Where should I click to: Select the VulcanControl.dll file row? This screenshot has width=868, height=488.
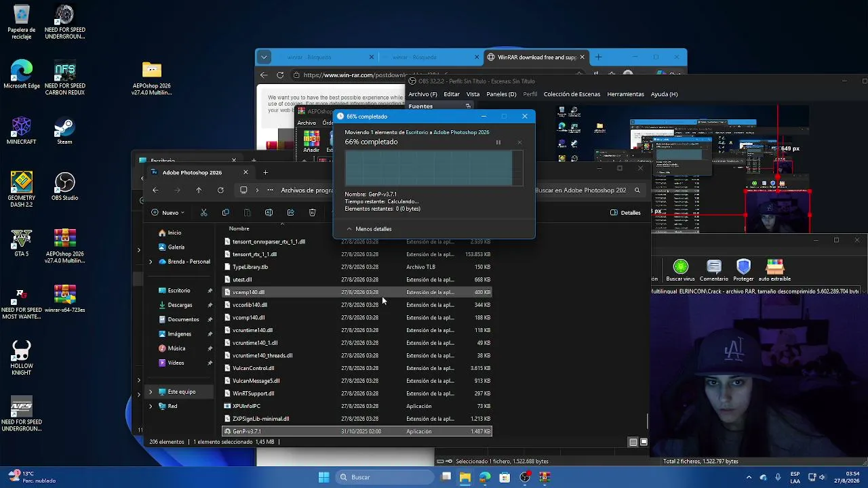[x=357, y=369]
